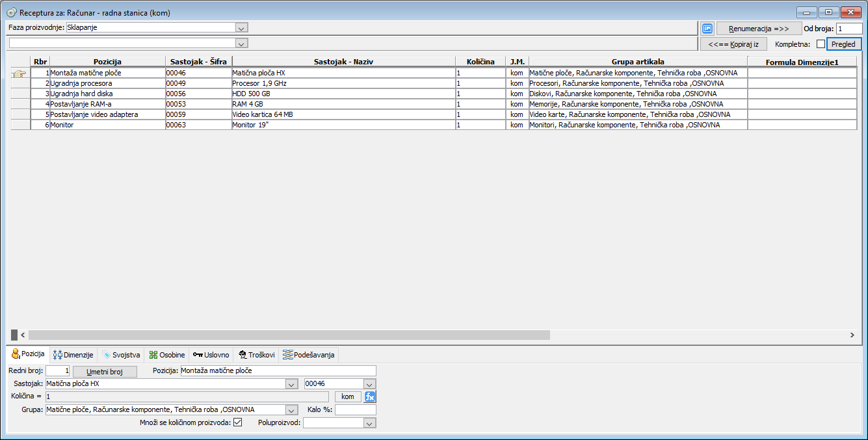Go to the Uslovno tab
Image resolution: width=868 pixels, height=440 pixels.
tap(211, 355)
